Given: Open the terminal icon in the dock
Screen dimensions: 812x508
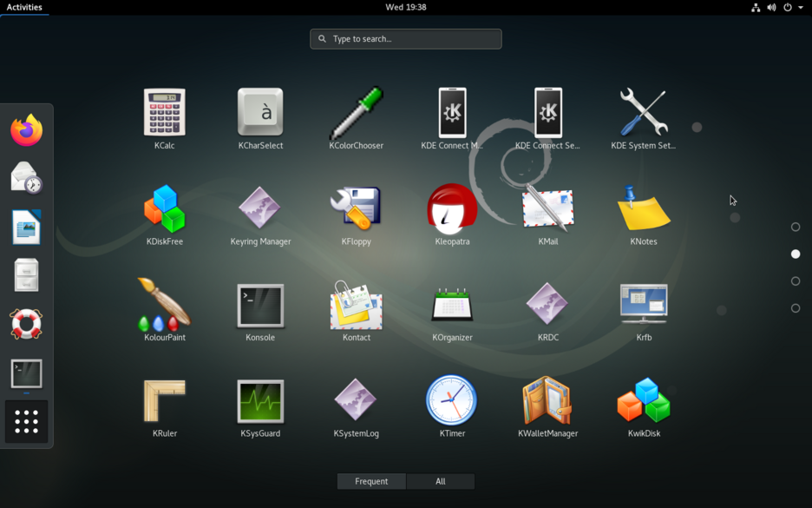Looking at the screenshot, I should pyautogui.click(x=26, y=373).
